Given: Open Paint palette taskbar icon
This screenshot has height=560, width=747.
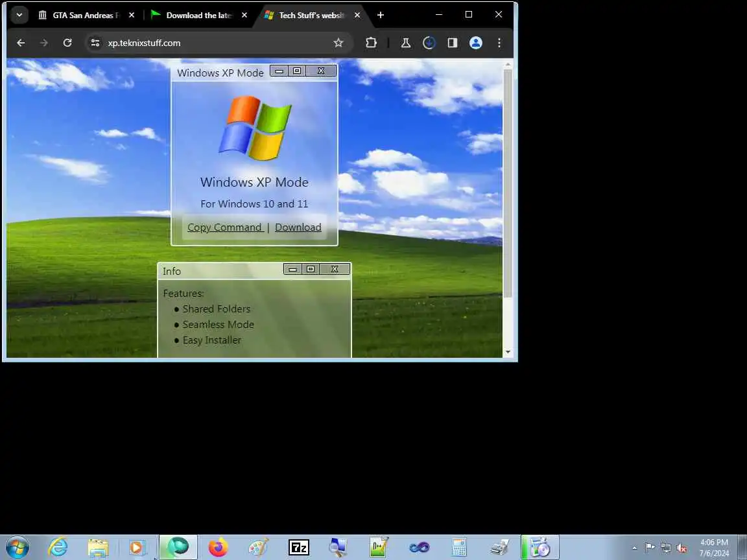Looking at the screenshot, I should pyautogui.click(x=259, y=548).
